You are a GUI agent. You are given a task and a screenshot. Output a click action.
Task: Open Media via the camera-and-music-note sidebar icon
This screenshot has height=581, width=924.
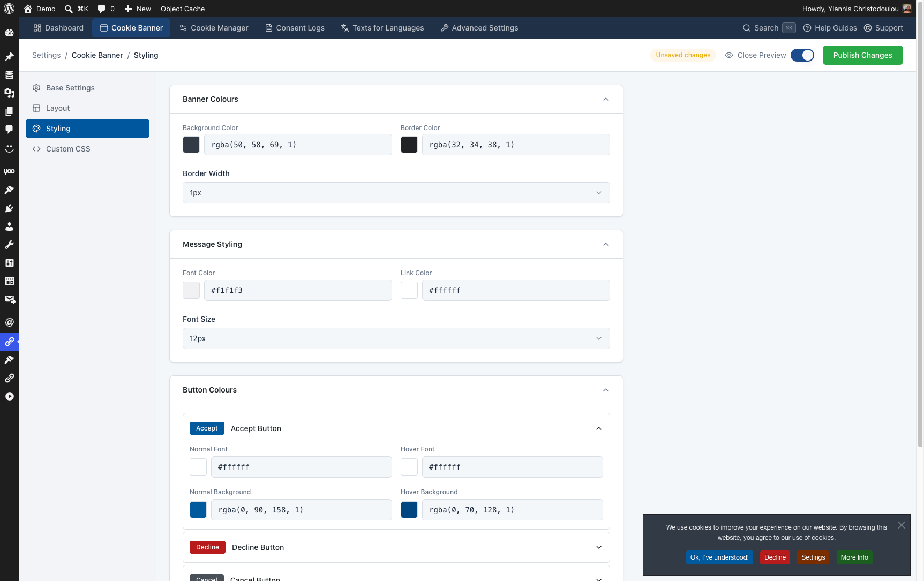[9, 93]
